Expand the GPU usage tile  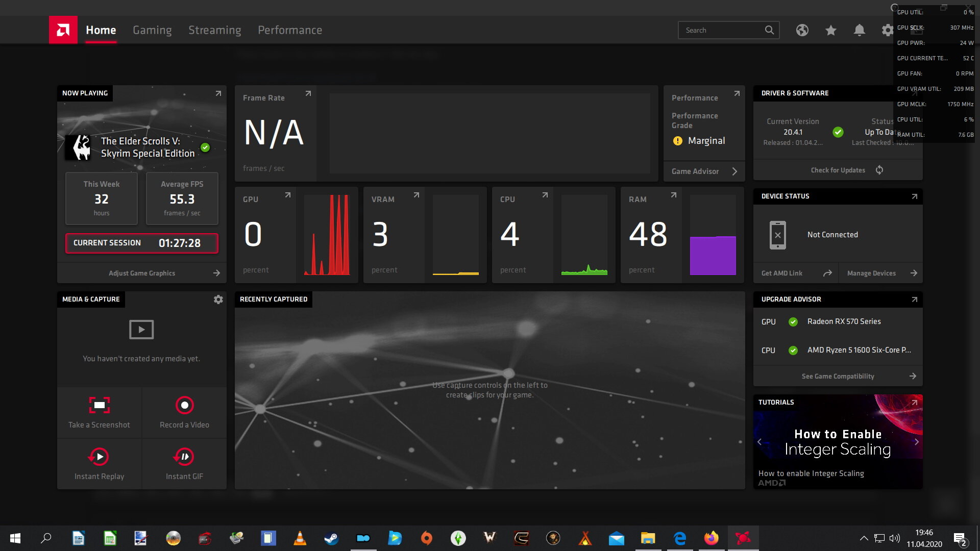click(x=287, y=195)
